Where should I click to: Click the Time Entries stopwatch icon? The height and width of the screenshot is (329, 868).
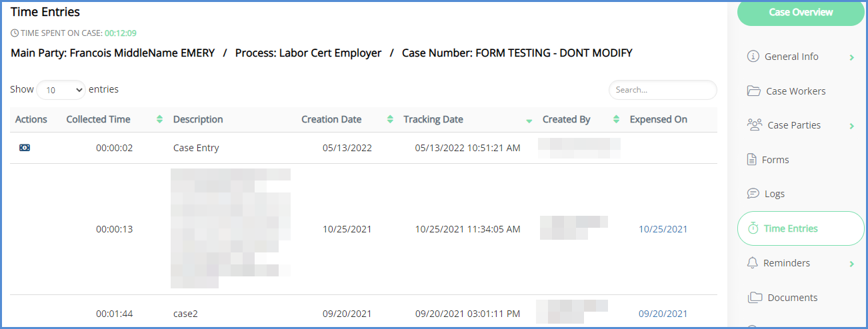coord(753,228)
